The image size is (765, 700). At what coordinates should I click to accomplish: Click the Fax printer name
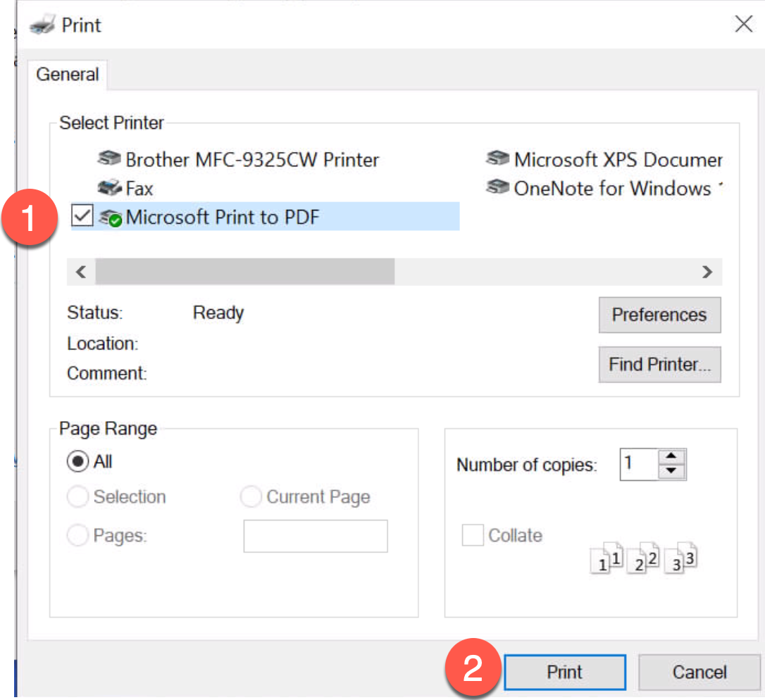pos(139,189)
